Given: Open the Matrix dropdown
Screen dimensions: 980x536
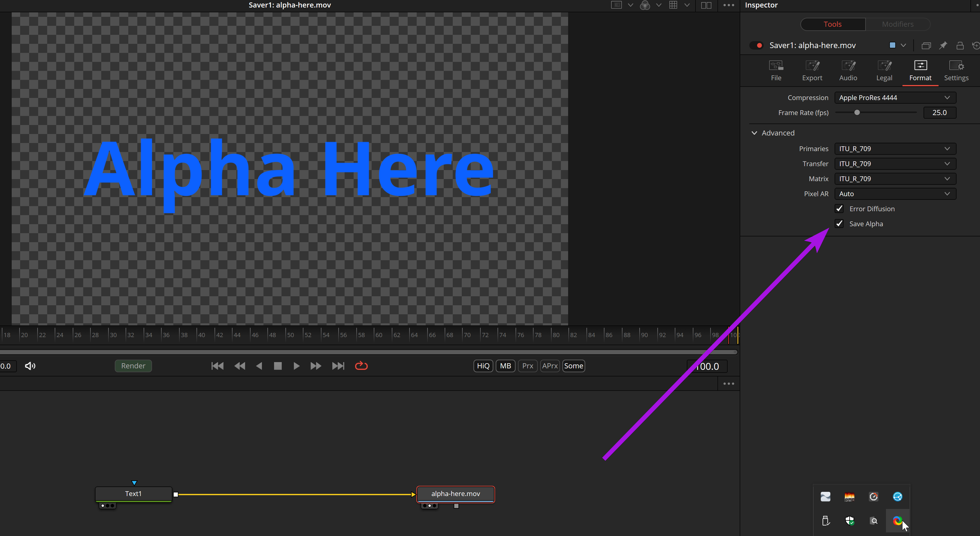Looking at the screenshot, I should tap(895, 179).
